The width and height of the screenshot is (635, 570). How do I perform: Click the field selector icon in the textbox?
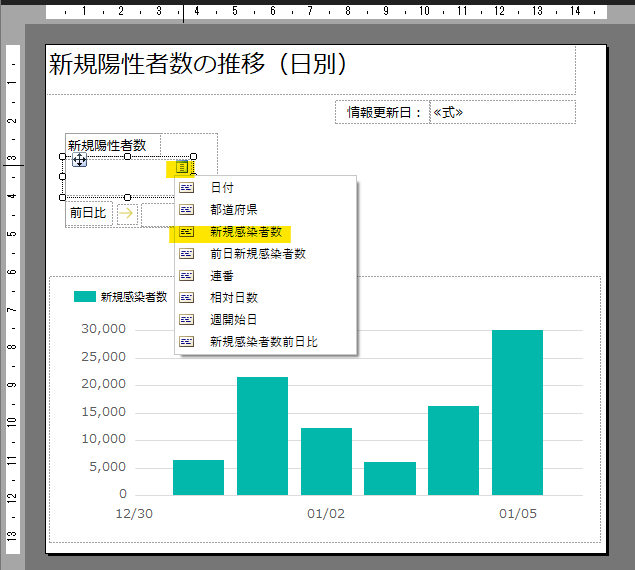tap(182, 167)
